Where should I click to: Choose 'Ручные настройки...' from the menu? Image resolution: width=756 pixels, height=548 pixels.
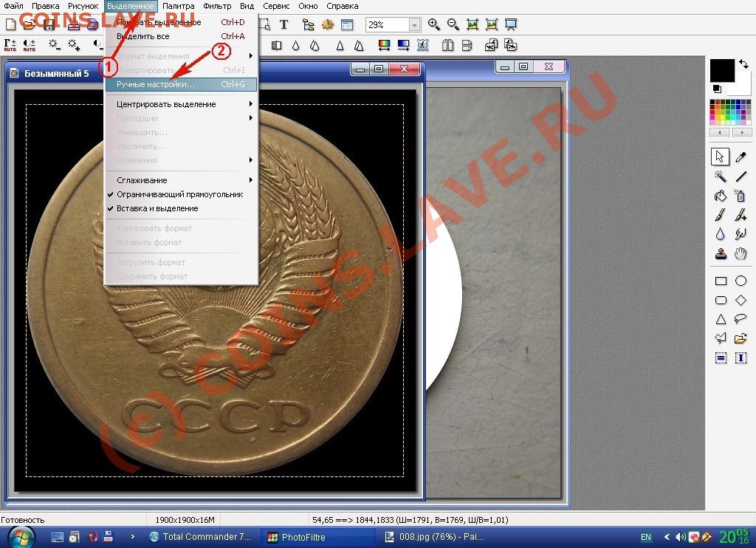click(x=182, y=84)
